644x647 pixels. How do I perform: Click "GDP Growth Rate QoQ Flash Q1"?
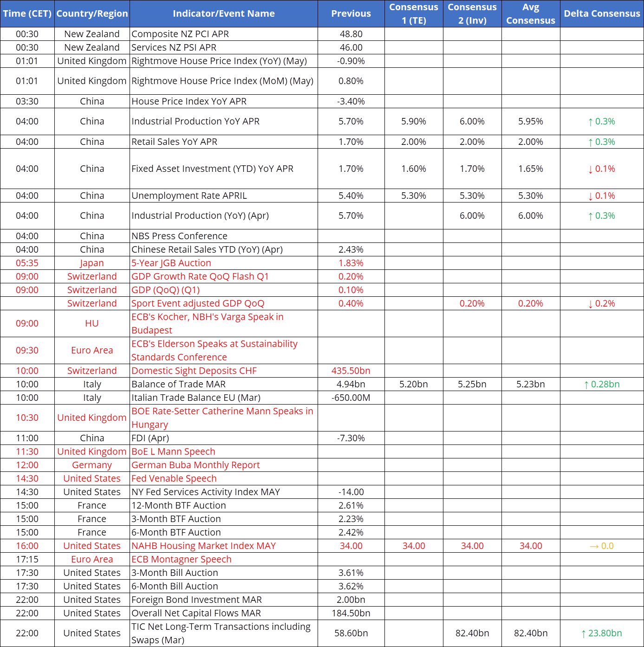[224, 276]
